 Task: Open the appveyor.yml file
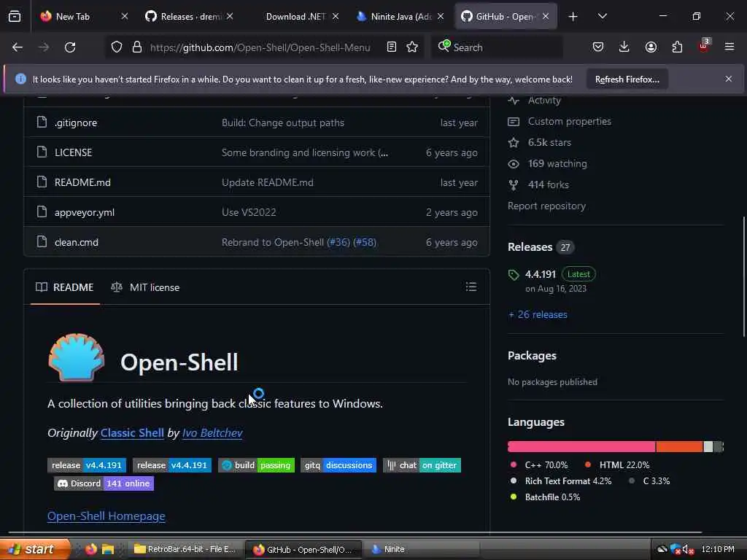[x=85, y=212]
